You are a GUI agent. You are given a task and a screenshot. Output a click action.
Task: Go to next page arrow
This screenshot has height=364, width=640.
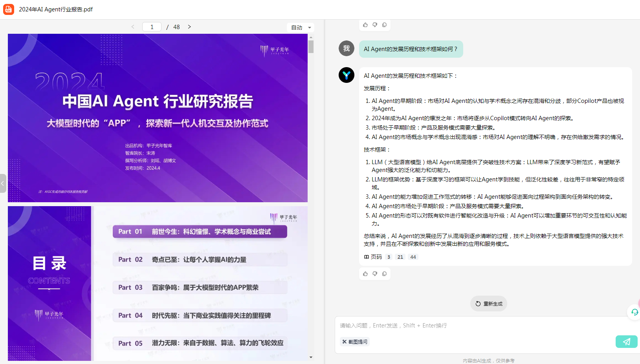click(x=189, y=27)
